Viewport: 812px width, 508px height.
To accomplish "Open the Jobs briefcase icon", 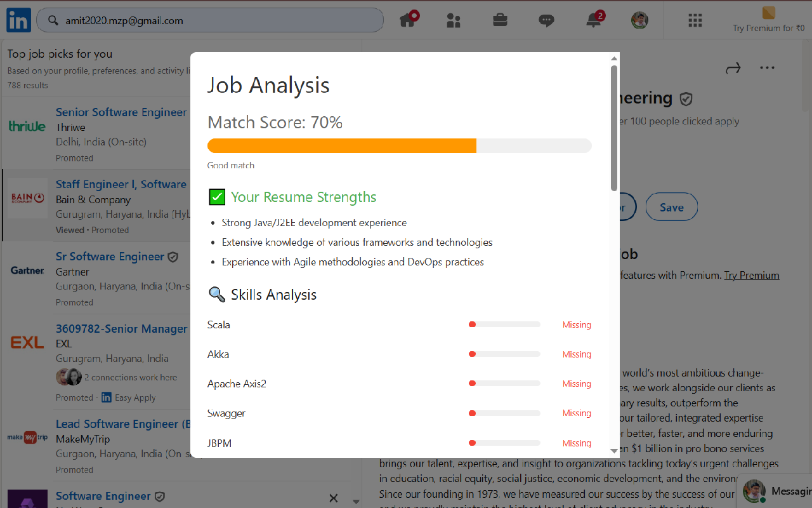I will pos(500,20).
